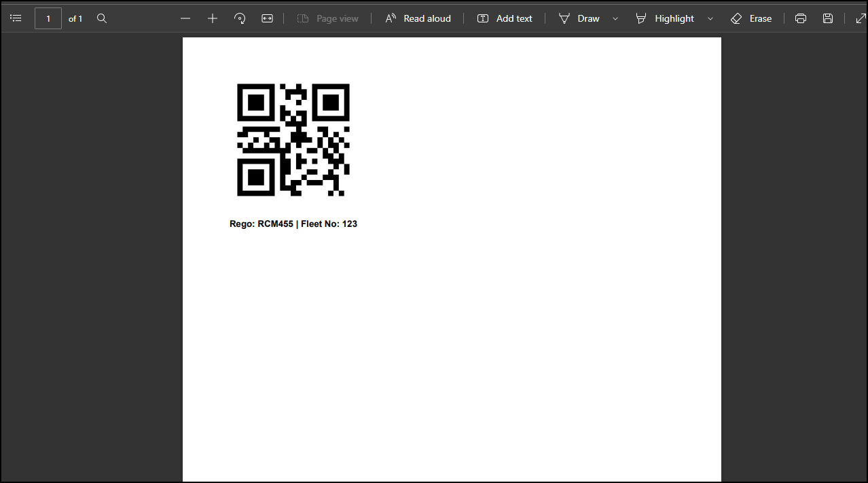Viewport: 868px width, 483px height.
Task: Open the find in document search
Action: [102, 18]
